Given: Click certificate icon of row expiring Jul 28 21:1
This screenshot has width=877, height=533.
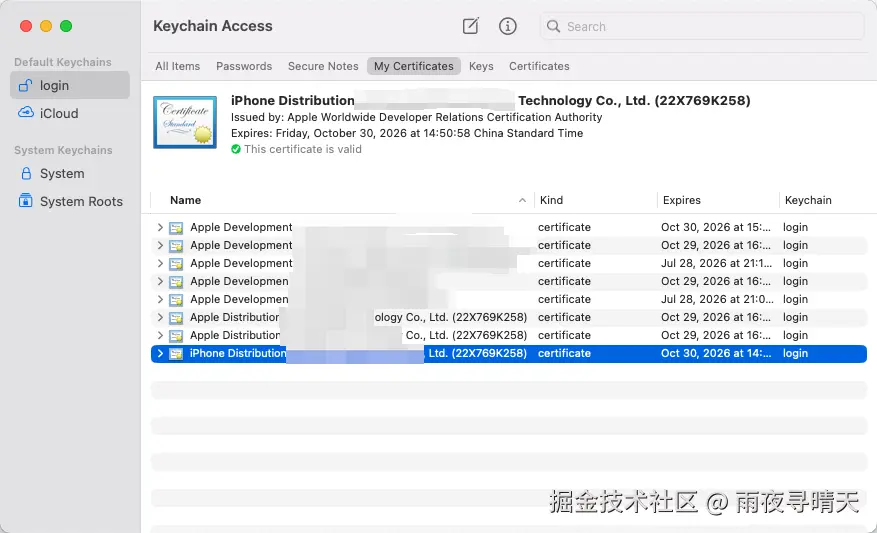Looking at the screenshot, I should click(176, 263).
